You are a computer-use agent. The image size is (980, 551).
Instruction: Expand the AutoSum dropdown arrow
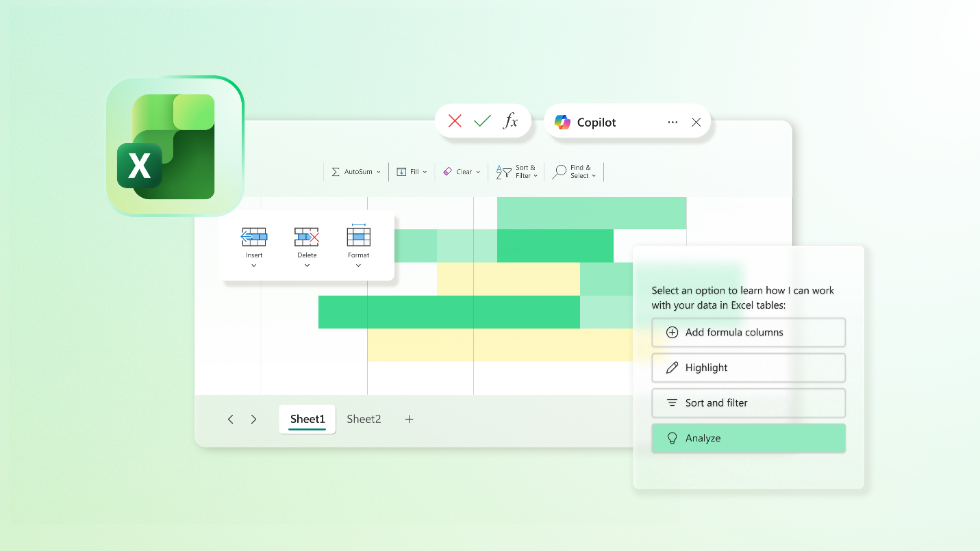378,172
